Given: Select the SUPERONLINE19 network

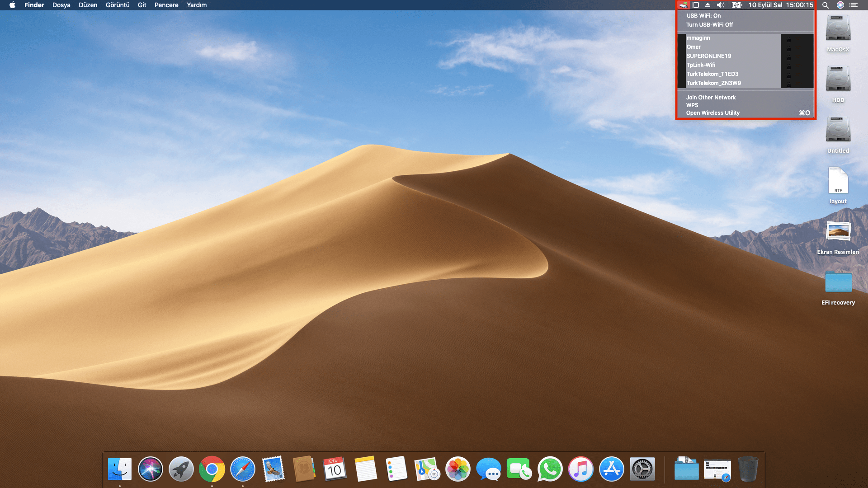Looking at the screenshot, I should pos(708,56).
